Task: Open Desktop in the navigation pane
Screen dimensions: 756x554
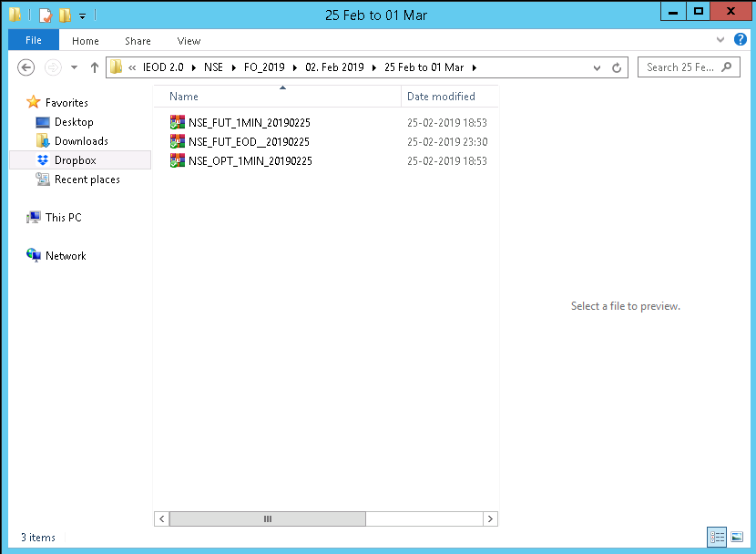Action: (74, 122)
